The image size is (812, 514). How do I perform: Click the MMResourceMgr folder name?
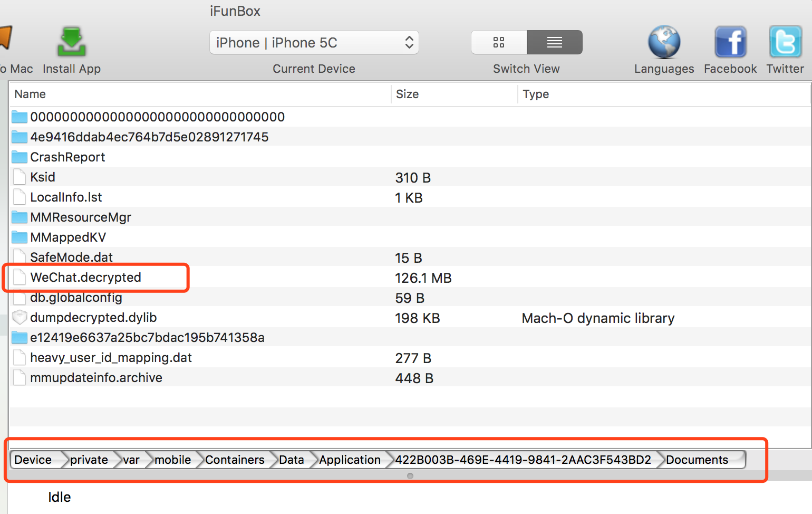(x=81, y=217)
